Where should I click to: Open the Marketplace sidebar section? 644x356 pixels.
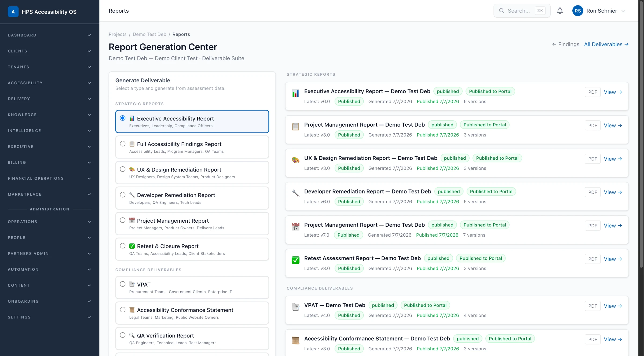point(50,194)
